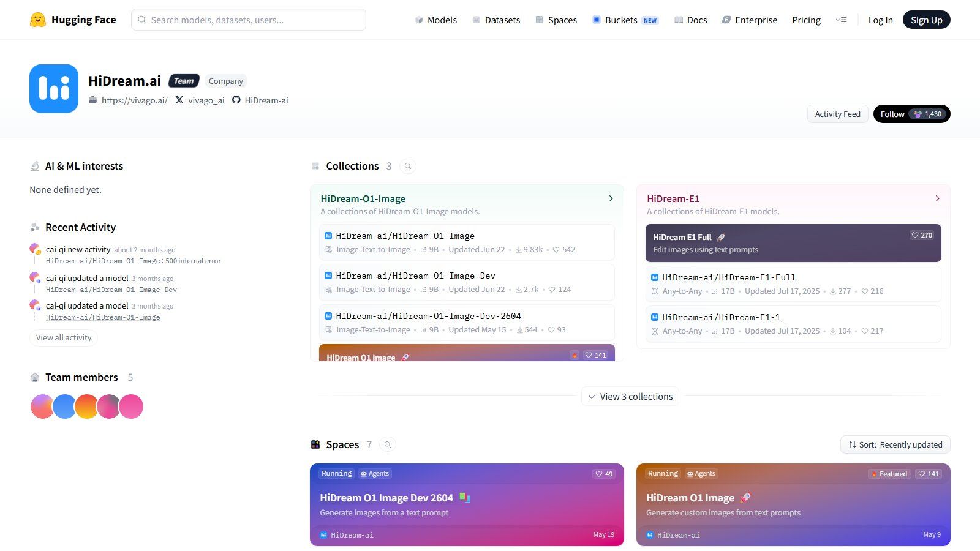Expand View 3 collections
This screenshot has width=980, height=551.
630,397
